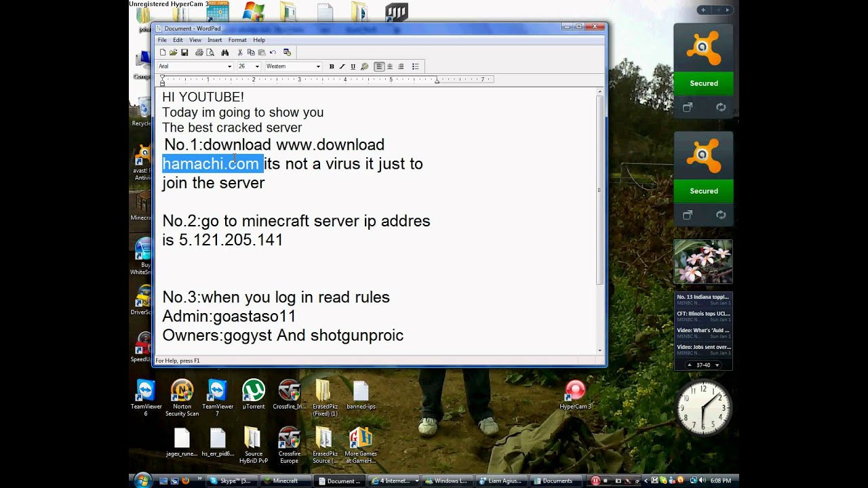
Task: Open the View menu
Action: click(x=195, y=40)
